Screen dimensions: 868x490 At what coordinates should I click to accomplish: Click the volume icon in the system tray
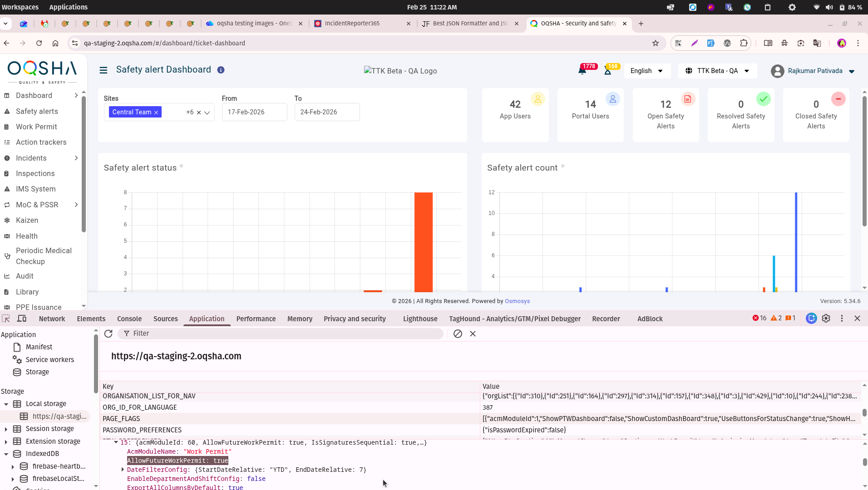829,7
